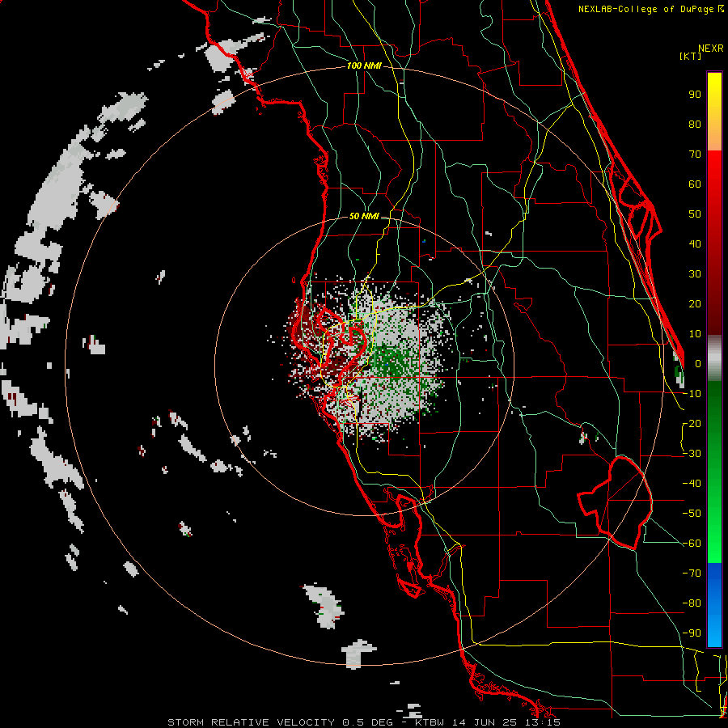
Task: Click the positive 80 scale label
Action: coord(695,125)
